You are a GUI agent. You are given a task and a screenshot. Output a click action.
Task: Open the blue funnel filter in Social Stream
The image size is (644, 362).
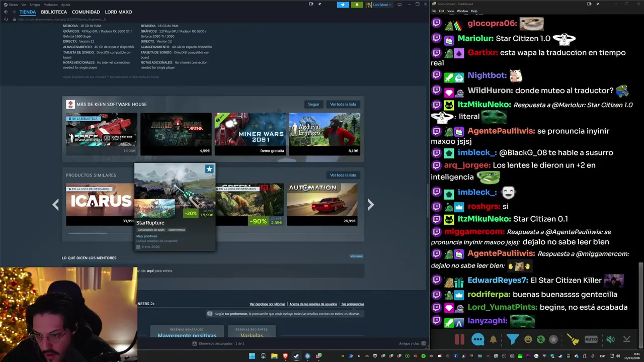[x=512, y=339]
